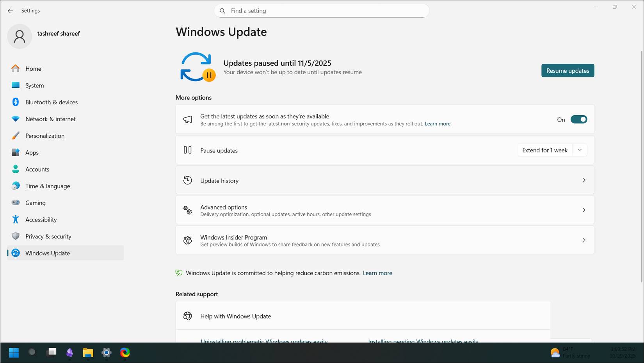Open Privacy & security settings
The image size is (644, 363).
pos(48,236)
